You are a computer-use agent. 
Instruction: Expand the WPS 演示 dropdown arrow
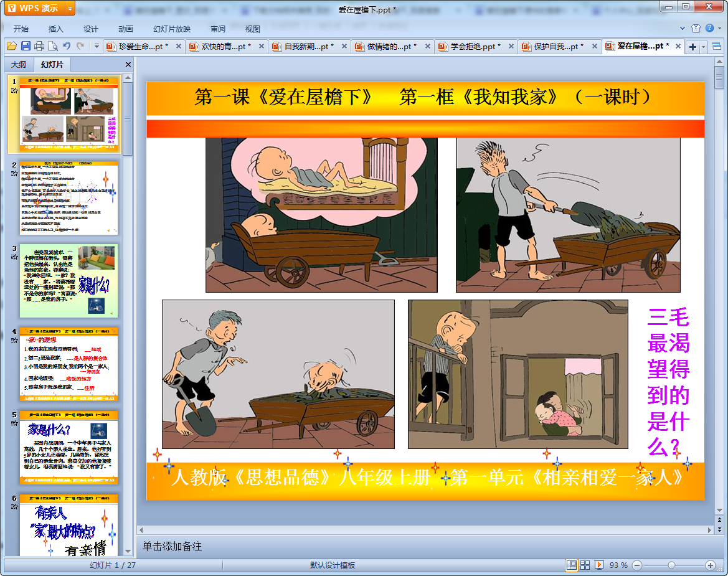(70, 8)
